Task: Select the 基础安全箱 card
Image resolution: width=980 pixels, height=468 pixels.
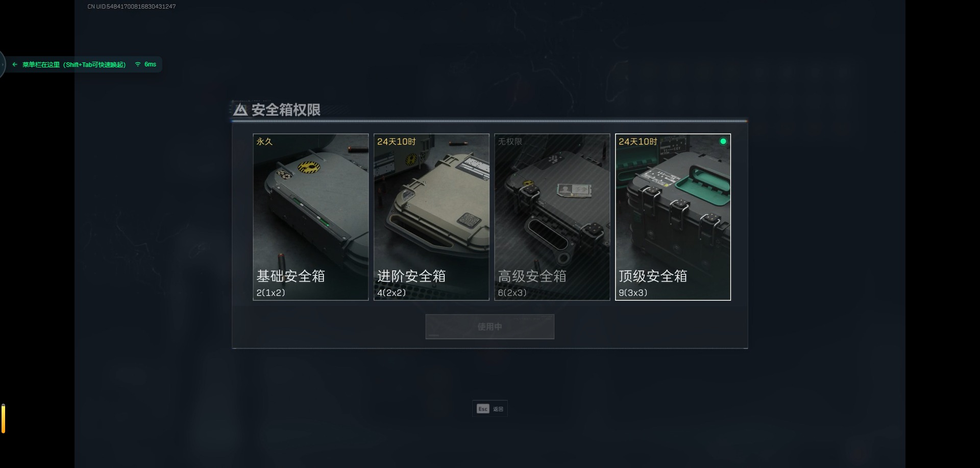Action: (311, 217)
